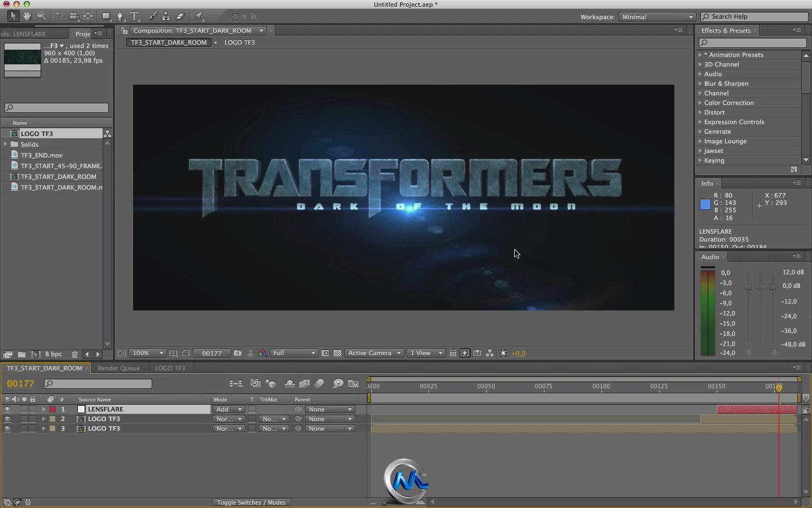The image size is (812, 508).
Task: Hide the LENSFLARE layer eye toggle
Action: pyautogui.click(x=7, y=409)
